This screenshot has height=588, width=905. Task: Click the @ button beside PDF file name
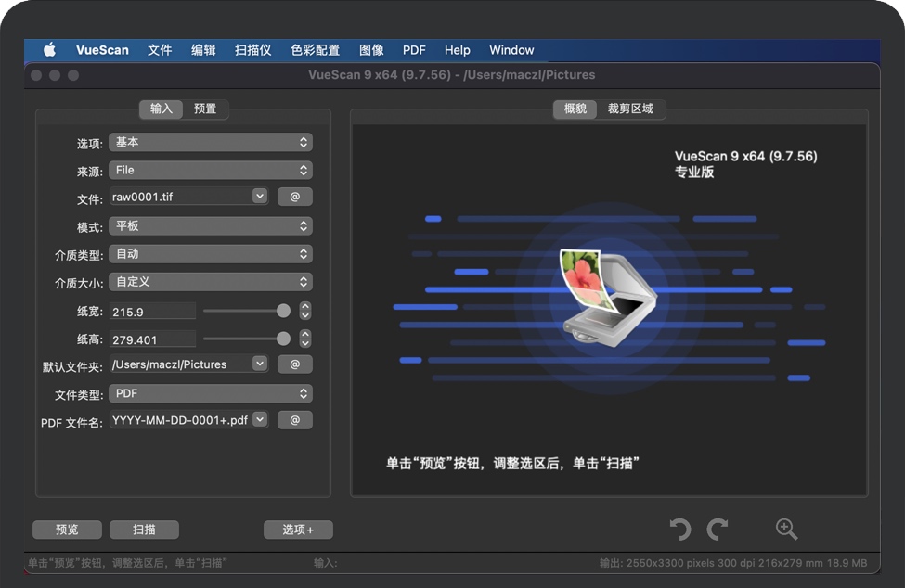click(x=294, y=420)
